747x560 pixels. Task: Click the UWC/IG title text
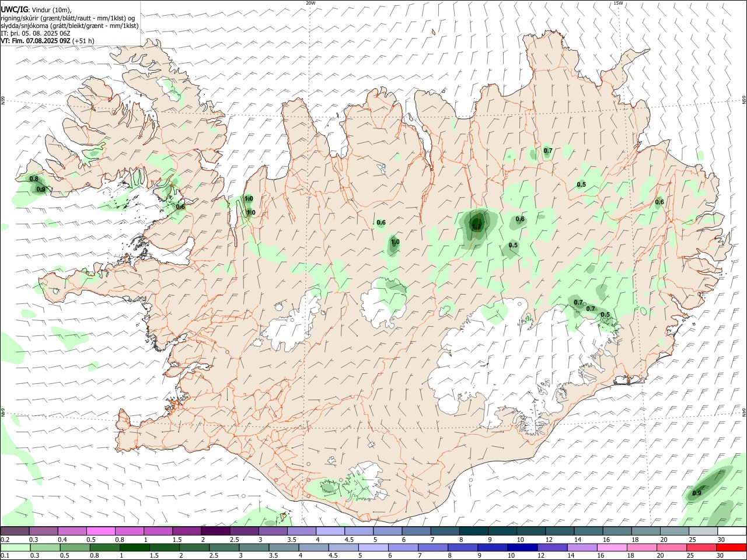[15, 9]
